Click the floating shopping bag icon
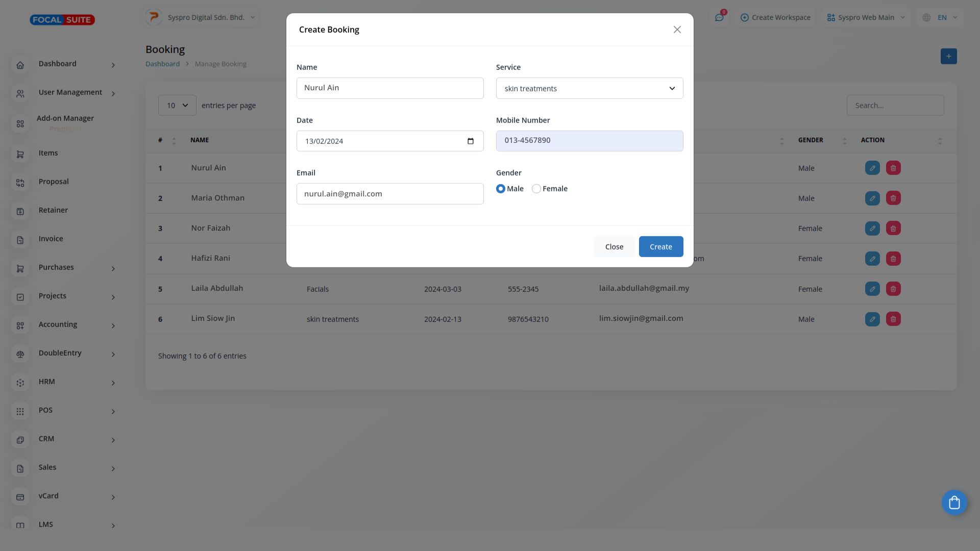 tap(954, 503)
